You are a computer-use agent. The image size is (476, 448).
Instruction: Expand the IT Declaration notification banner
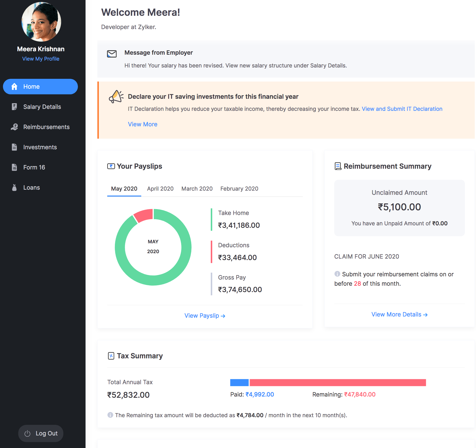[x=143, y=124]
